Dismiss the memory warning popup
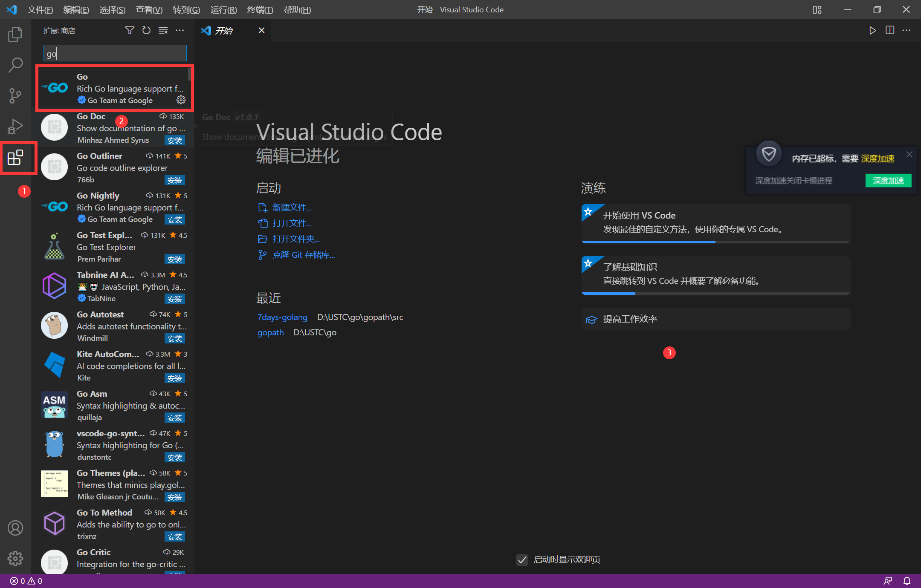Viewport: 921px width, 588px height. pyautogui.click(x=909, y=154)
